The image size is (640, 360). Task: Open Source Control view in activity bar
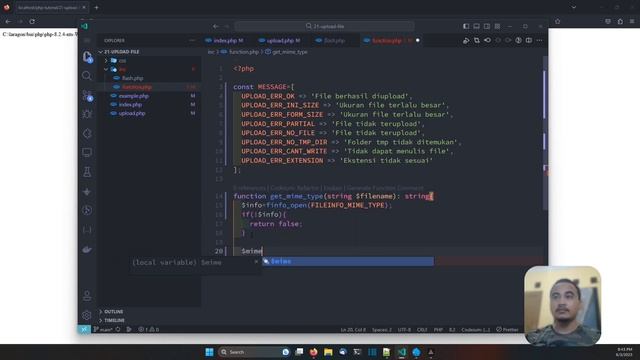pyautogui.click(x=87, y=95)
